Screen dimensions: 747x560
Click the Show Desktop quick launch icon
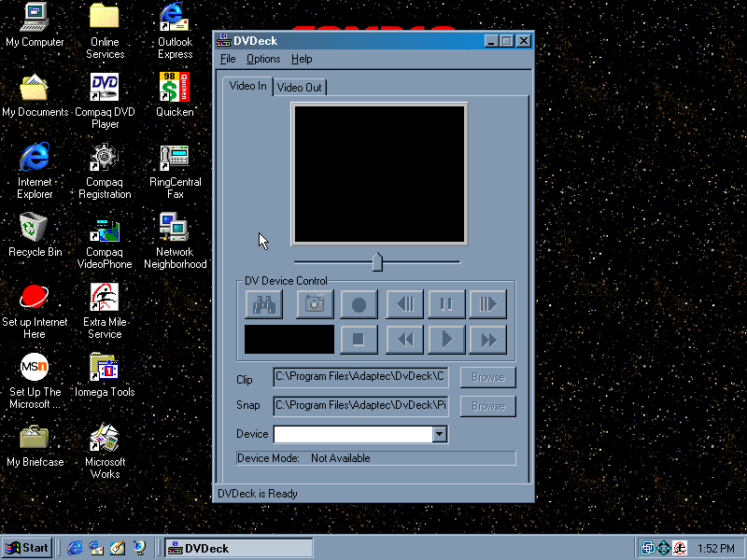118,548
